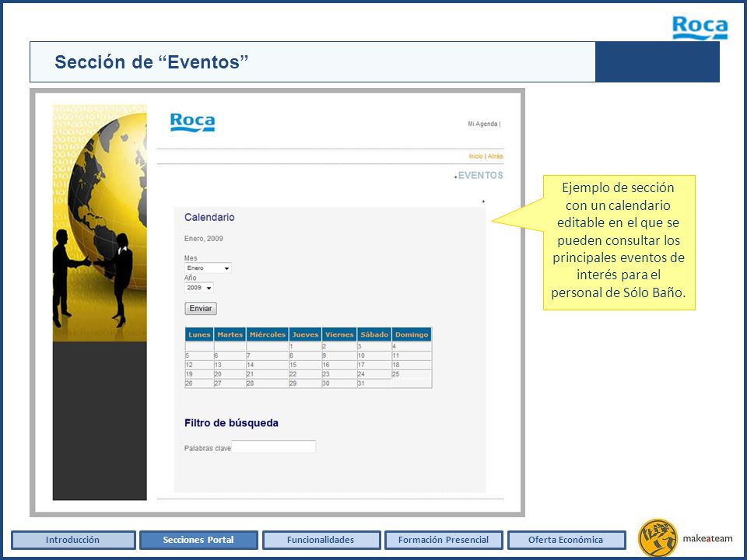747x560 pixels.
Task: Click the slide title Sección de "Eventos"
Action: pyautogui.click(x=152, y=62)
